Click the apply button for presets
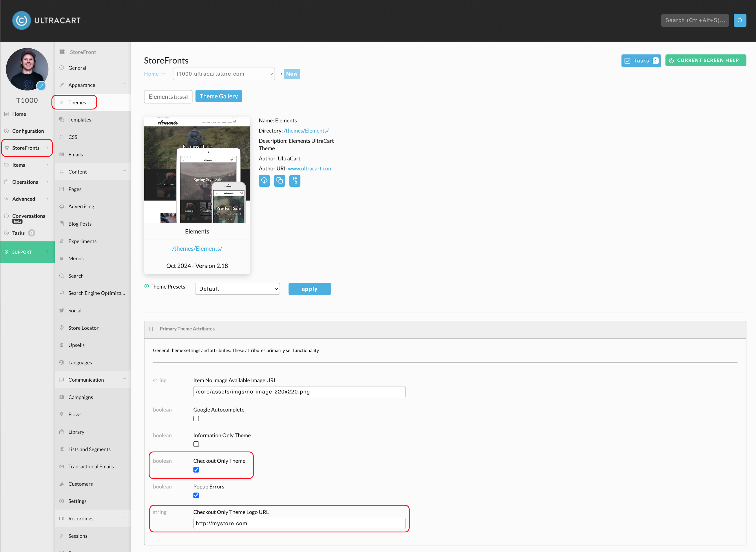The width and height of the screenshot is (756, 552). [x=310, y=289]
